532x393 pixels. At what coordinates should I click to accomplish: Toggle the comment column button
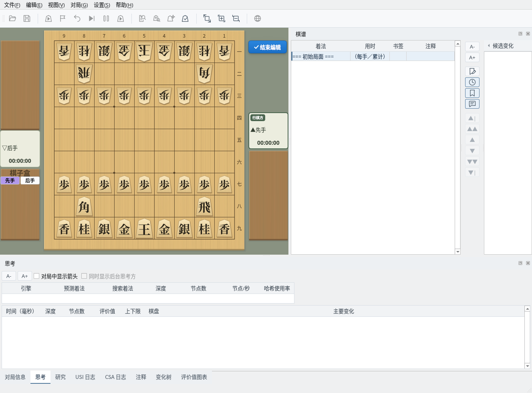pos(472,104)
